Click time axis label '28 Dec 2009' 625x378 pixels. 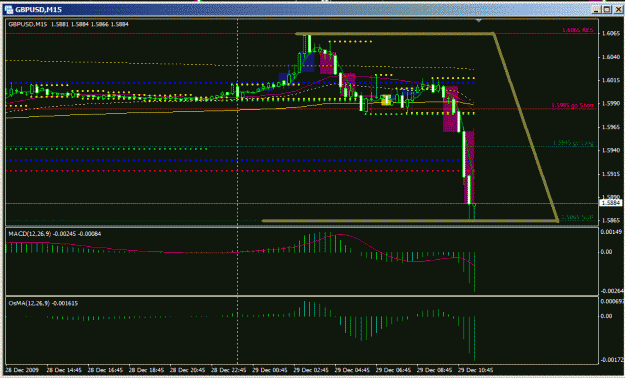(x=22, y=370)
